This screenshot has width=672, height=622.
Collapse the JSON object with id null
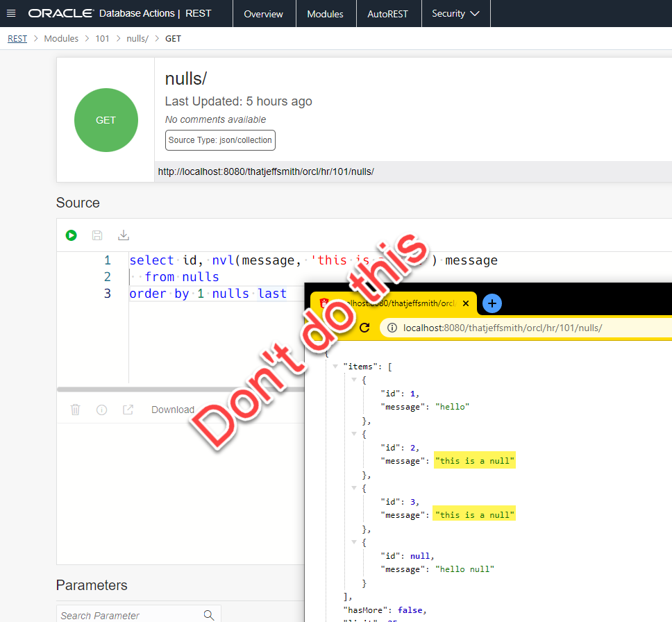[354, 542]
